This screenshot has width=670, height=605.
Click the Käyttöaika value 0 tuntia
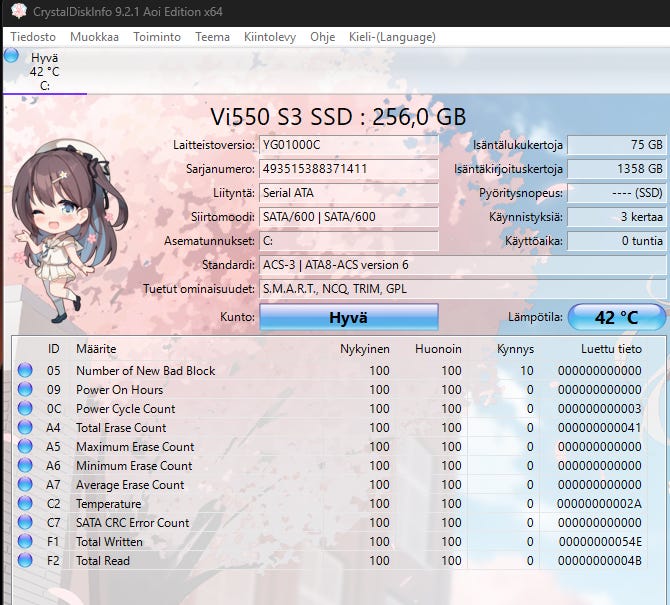pos(617,241)
